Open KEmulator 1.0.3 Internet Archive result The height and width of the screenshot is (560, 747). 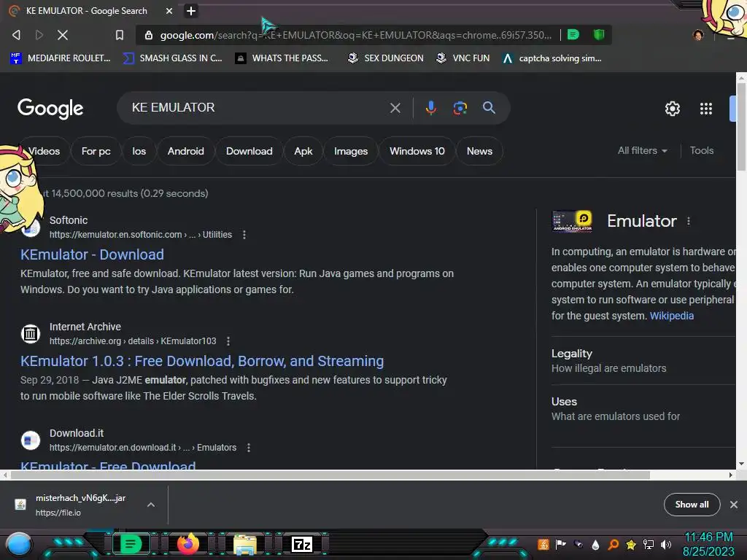202,361
